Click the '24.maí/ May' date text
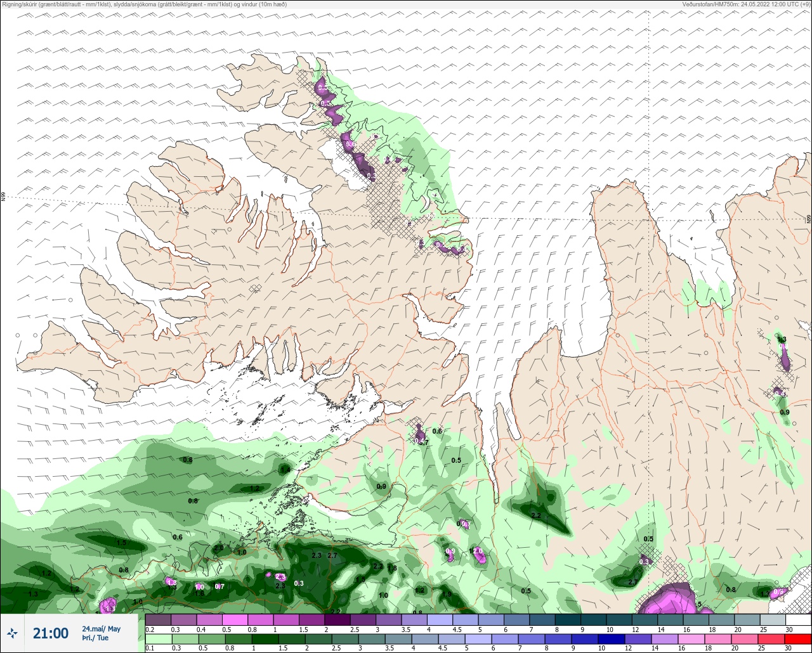 point(101,629)
